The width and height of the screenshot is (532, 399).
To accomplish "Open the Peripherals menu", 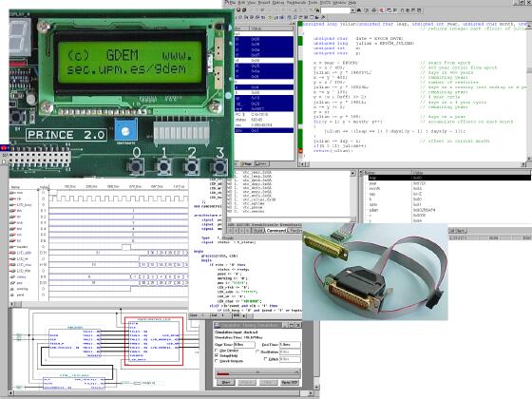I will [x=296, y=2].
